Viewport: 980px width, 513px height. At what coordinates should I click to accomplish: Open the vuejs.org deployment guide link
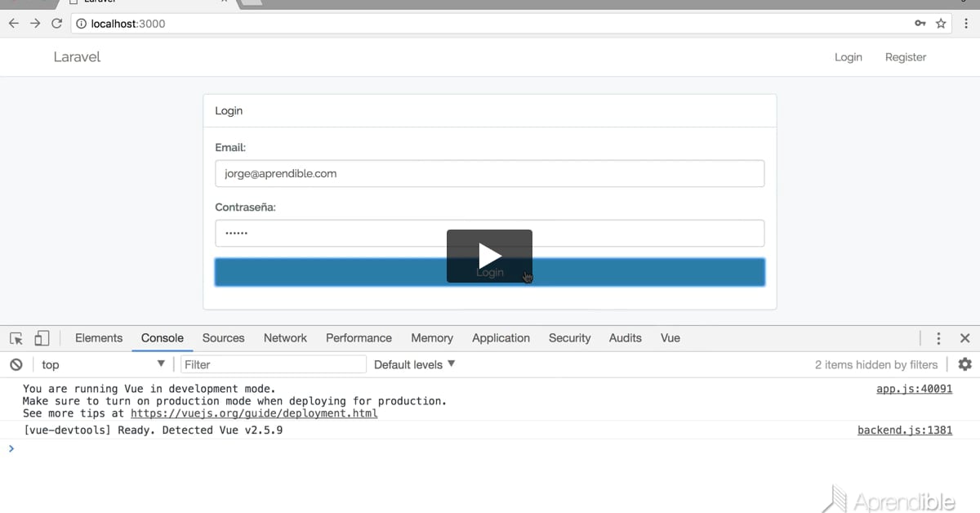[254, 413]
